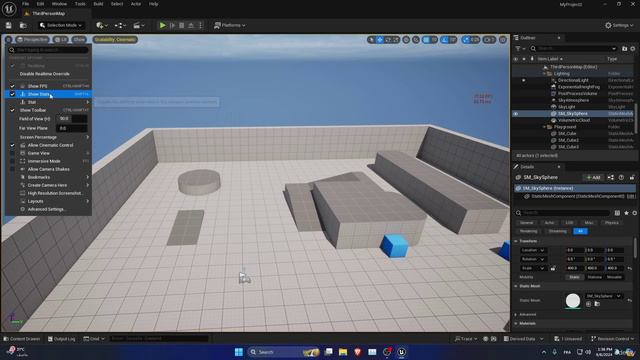
Task: Click the SM_SkySphere mesh thumbnail
Action: 573,301
